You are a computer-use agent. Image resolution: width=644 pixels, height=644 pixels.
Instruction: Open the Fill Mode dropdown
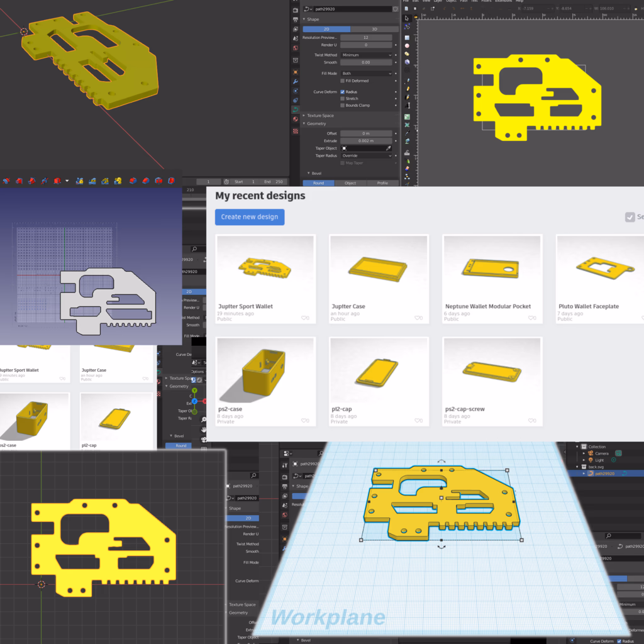point(367,74)
